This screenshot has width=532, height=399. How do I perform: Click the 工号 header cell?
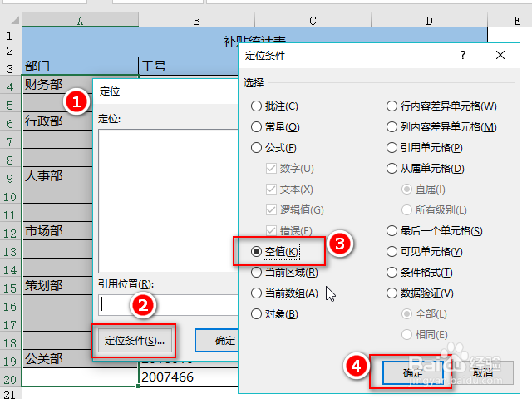point(189,66)
